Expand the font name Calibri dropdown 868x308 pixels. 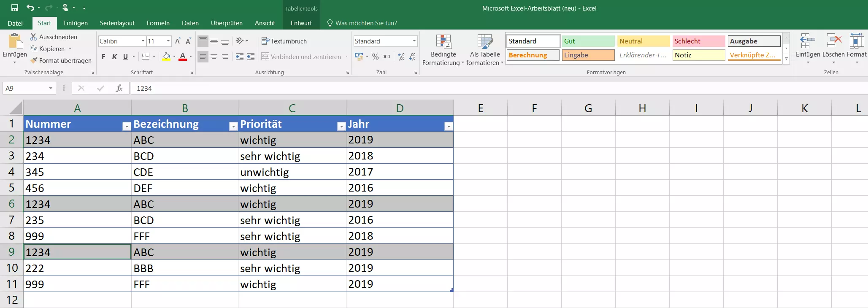143,41
